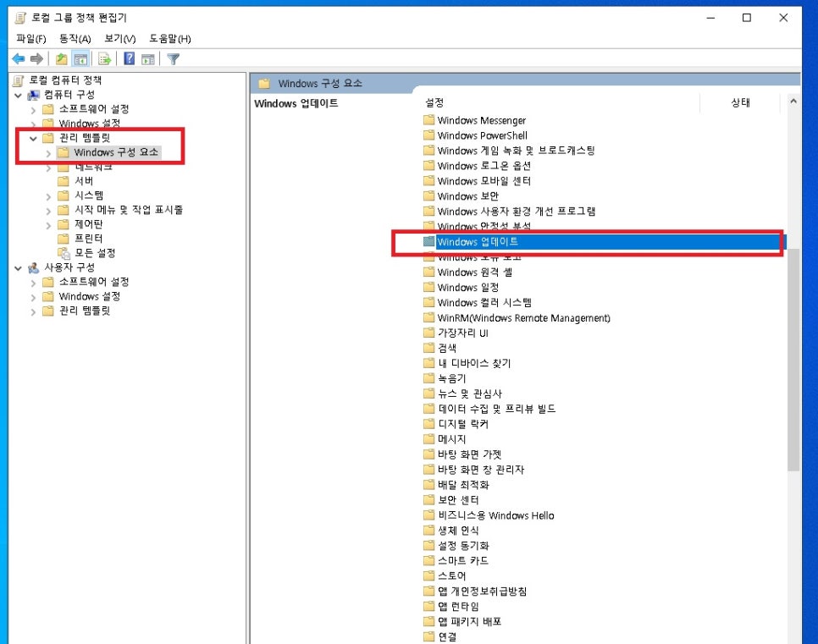Click the folder icon beside Windows 일정

point(428,288)
